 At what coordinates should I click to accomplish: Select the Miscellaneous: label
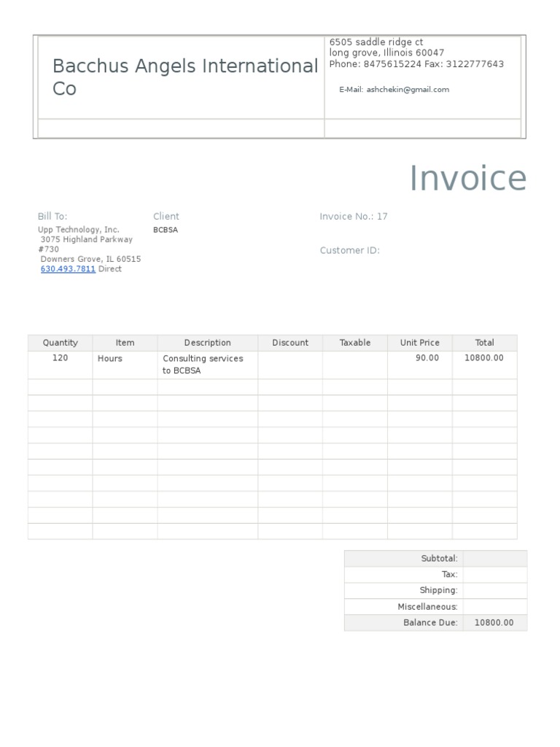427,606
